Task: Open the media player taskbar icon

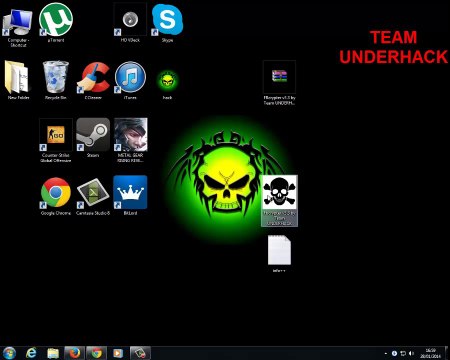Action: 118,353
